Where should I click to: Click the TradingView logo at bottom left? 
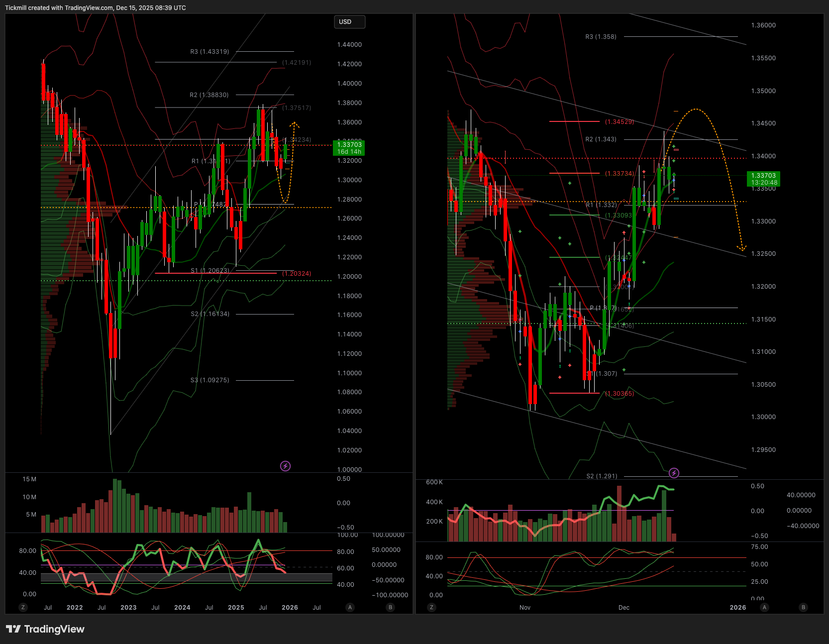pyautogui.click(x=45, y=629)
